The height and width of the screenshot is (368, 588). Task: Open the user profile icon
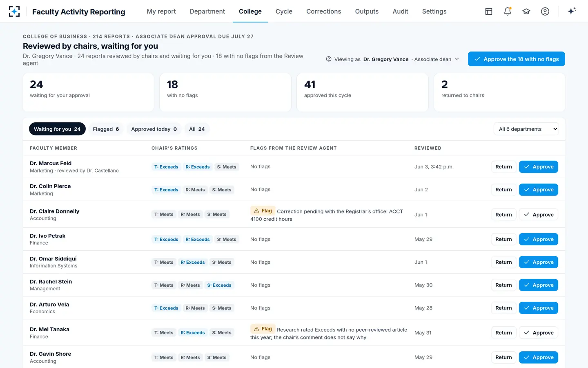click(x=545, y=11)
